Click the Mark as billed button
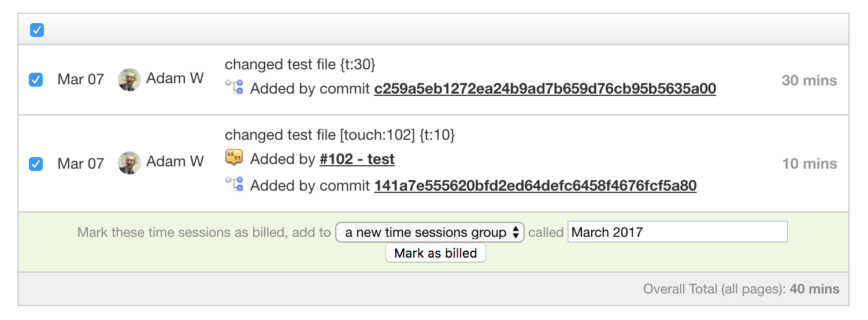 [436, 253]
